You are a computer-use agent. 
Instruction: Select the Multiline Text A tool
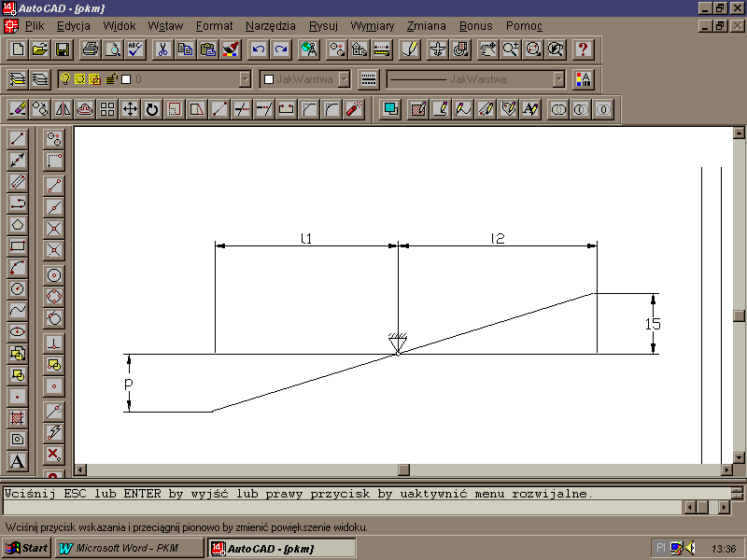(18, 461)
